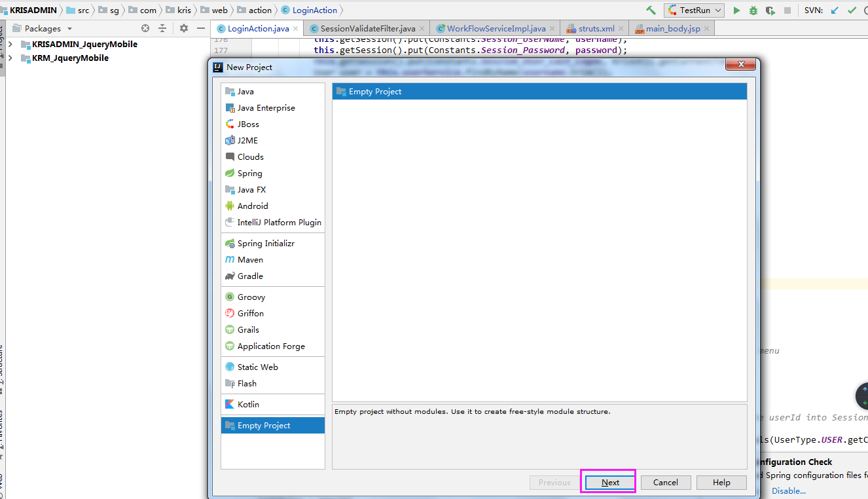The image size is (868, 499).
Task: Close the WorkFlowServiceImpl.java tab
Action: point(552,29)
